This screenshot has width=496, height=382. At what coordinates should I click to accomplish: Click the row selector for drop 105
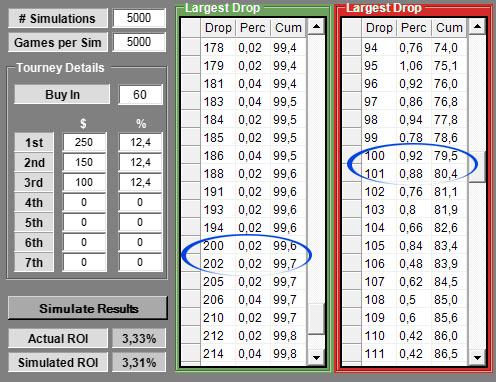pyautogui.click(x=352, y=246)
